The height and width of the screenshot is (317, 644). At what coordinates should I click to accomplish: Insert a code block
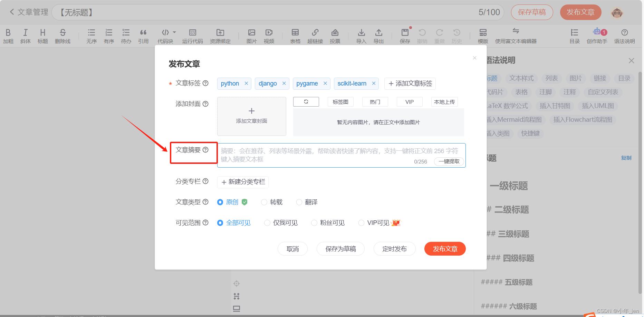[x=165, y=36]
